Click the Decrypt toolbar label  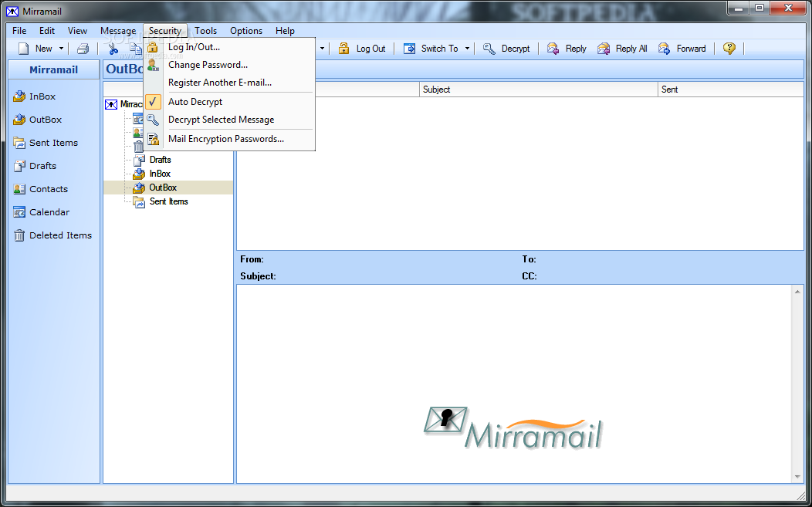(516, 49)
